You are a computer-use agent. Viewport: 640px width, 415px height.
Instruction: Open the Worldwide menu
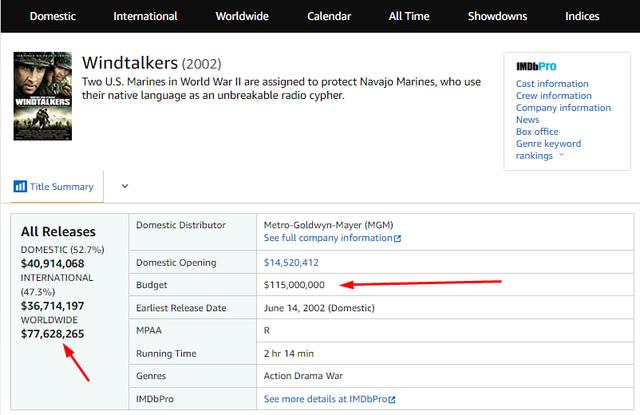tap(242, 16)
